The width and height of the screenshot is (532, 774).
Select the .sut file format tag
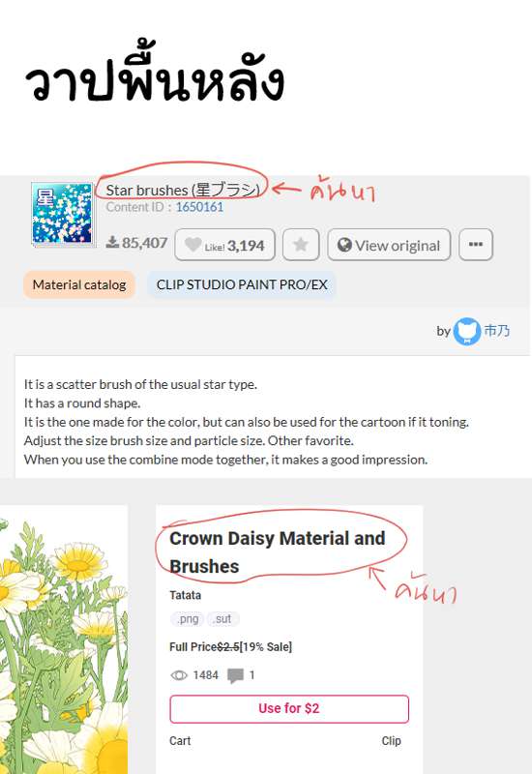(223, 619)
